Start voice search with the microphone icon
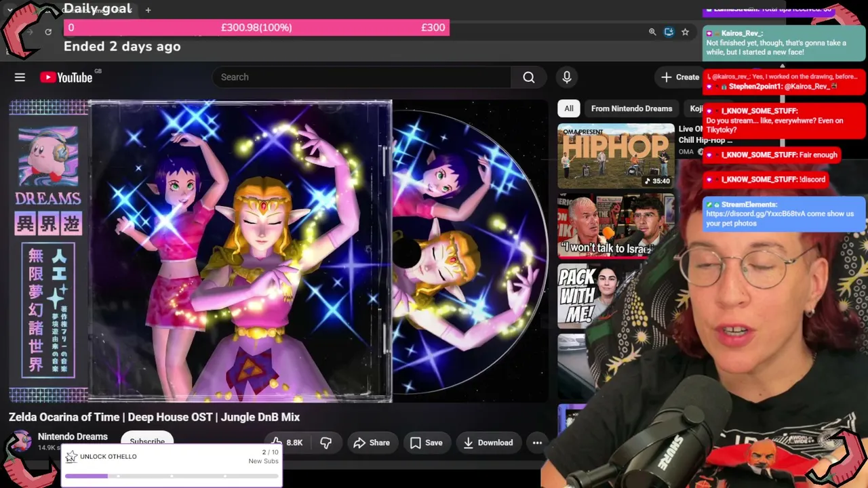 tap(567, 77)
